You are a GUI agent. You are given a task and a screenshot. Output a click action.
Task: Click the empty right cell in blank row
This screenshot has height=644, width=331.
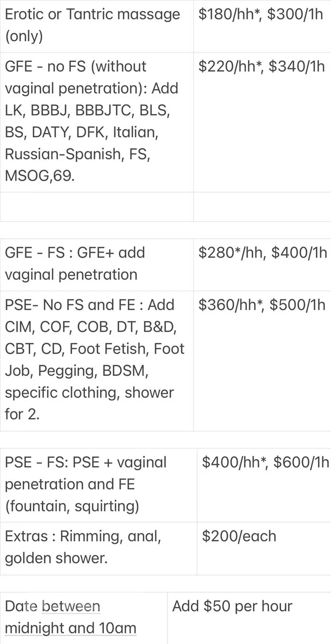[x=262, y=207]
